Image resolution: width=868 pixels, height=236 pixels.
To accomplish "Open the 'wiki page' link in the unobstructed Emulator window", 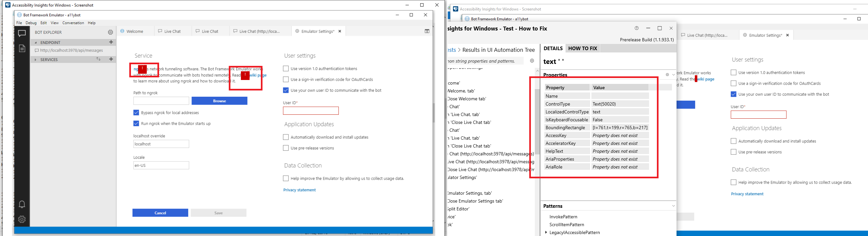I will point(258,75).
